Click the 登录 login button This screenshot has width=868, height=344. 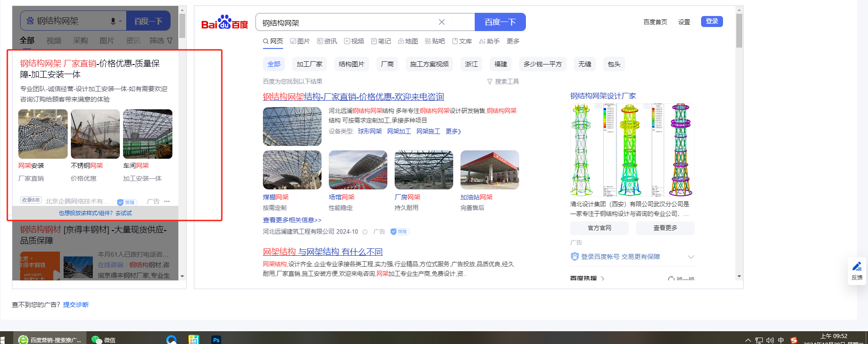click(x=712, y=21)
